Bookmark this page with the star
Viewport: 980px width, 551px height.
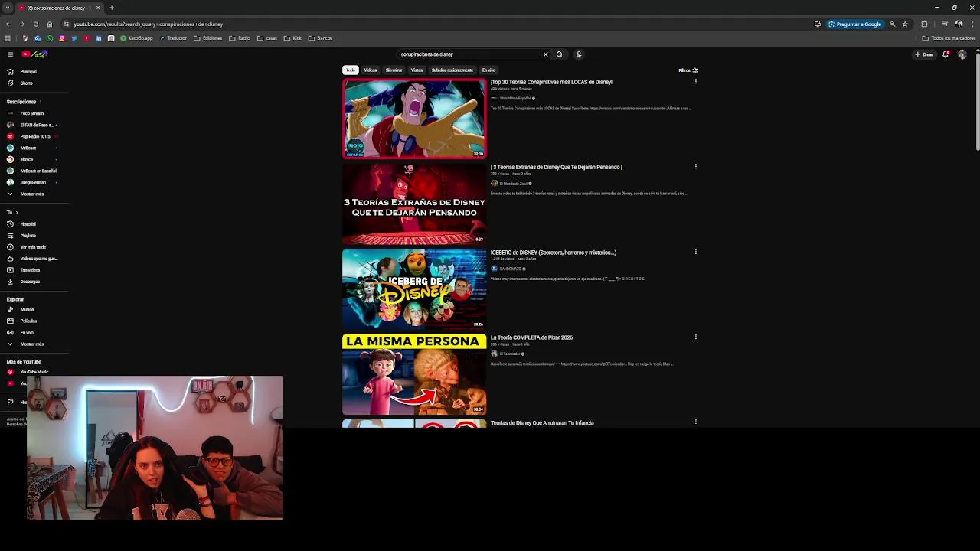click(x=905, y=24)
